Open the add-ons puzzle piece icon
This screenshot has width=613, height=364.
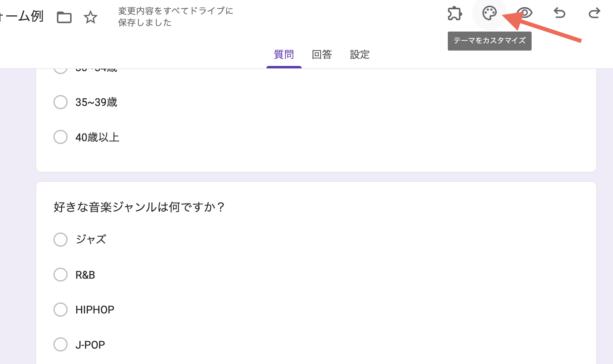[x=455, y=13]
